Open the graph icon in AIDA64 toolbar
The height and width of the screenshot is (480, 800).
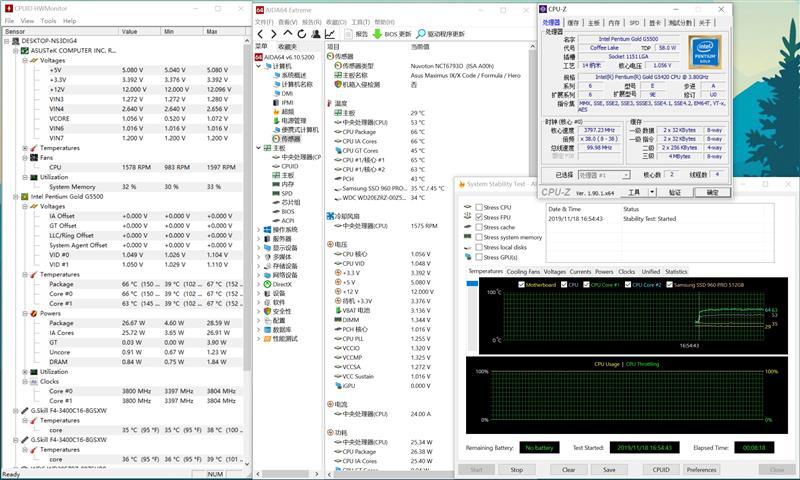click(x=330, y=34)
